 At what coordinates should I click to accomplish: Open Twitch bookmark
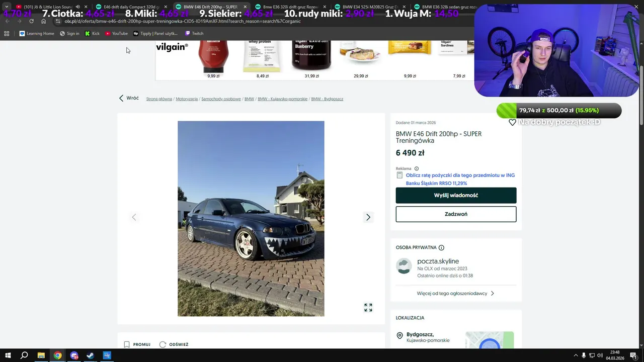[194, 33]
